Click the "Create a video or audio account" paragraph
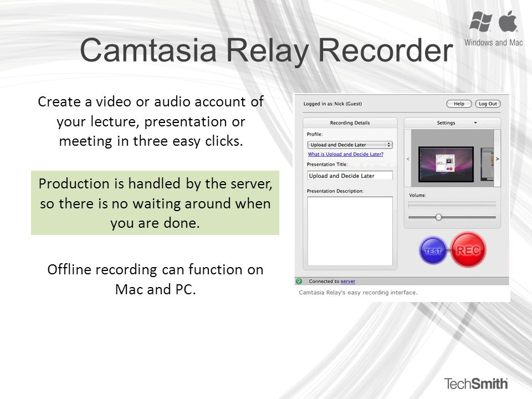Viewport: 532px width, 399px height. coord(151,121)
